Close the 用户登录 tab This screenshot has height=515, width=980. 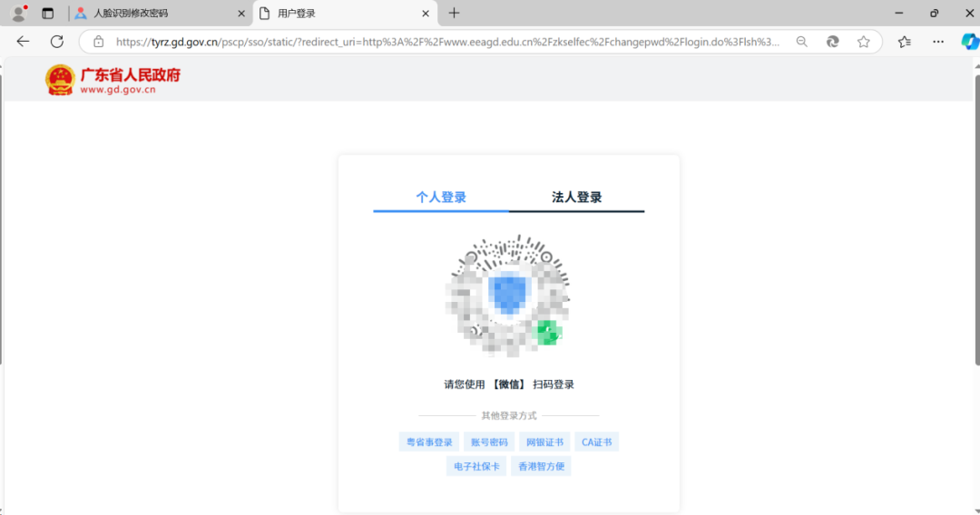(x=426, y=13)
